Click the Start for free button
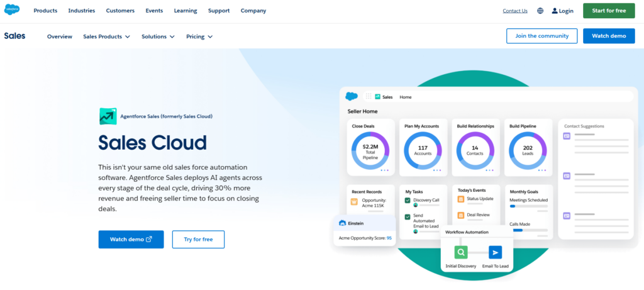The height and width of the screenshot is (290, 644). (x=609, y=11)
